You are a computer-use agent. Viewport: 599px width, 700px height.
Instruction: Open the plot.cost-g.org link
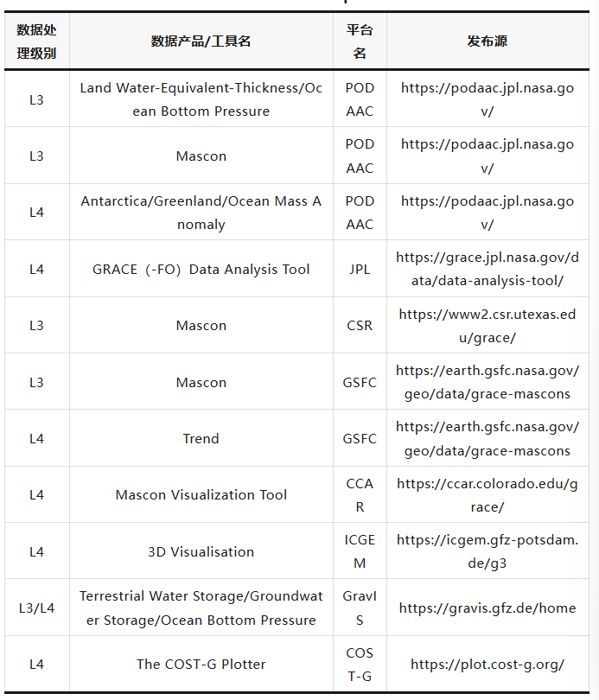(487, 665)
